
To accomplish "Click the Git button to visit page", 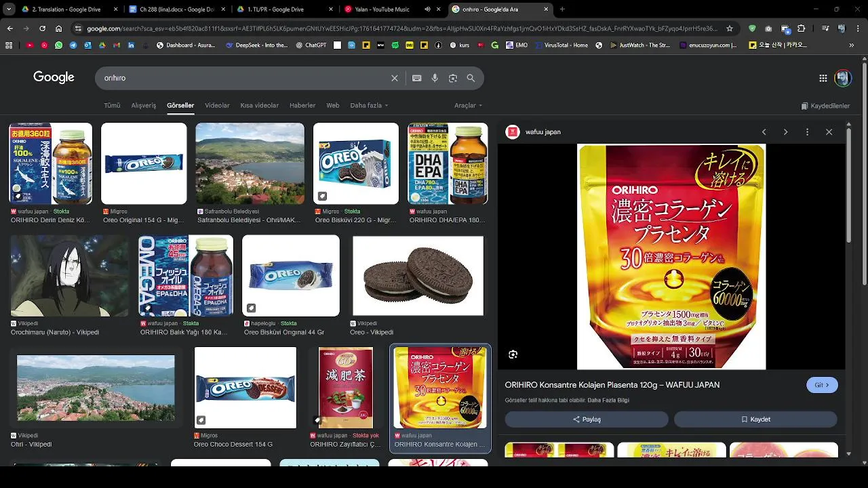I will coord(822,385).
